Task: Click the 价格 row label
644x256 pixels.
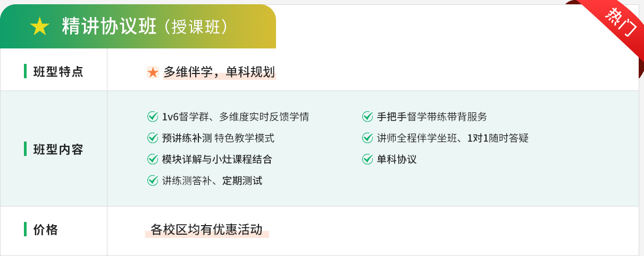Action: click(x=46, y=229)
